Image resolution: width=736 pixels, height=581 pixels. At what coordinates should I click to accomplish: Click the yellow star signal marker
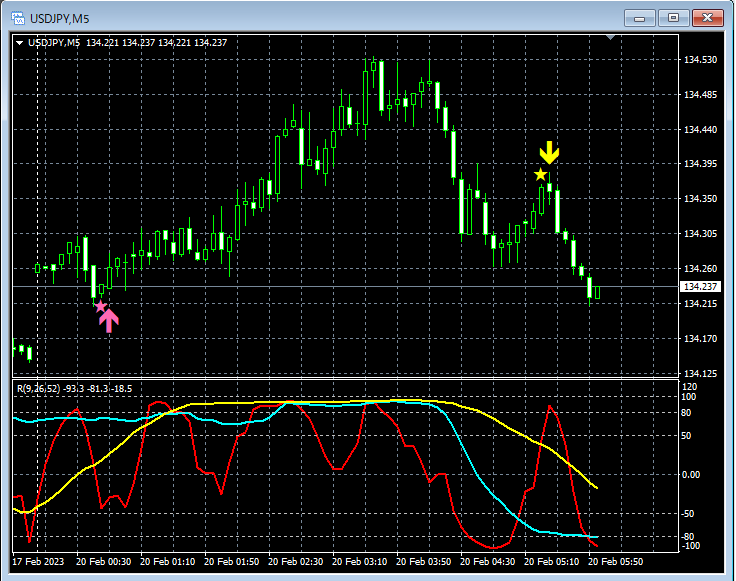tap(540, 175)
